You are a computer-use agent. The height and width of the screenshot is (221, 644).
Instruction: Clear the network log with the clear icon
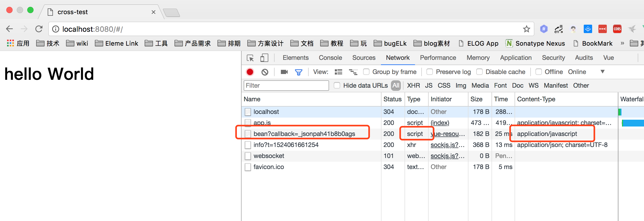coord(265,72)
